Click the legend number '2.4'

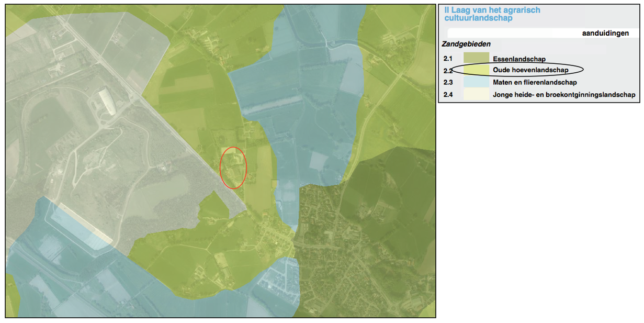448,95
